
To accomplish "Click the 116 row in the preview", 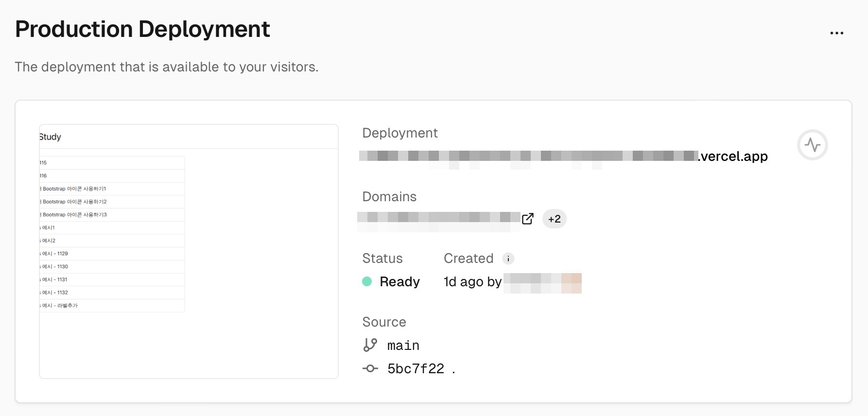I will coord(44,175).
